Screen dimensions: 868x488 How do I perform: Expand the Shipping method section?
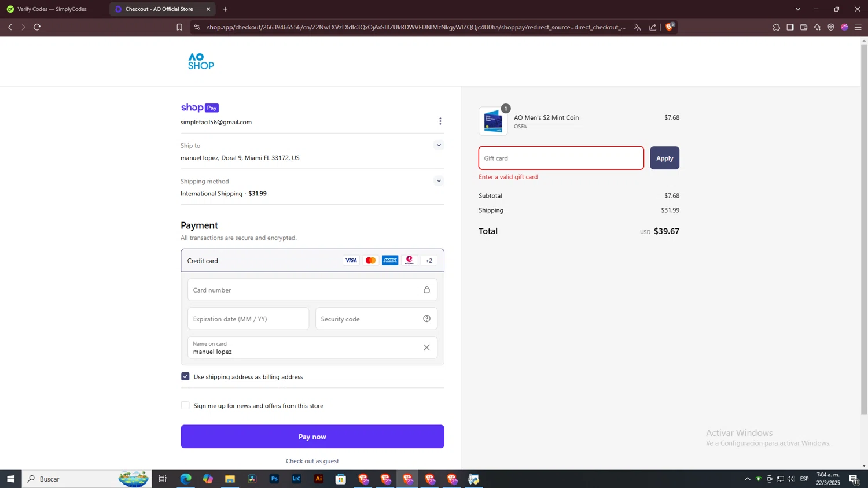click(x=439, y=181)
